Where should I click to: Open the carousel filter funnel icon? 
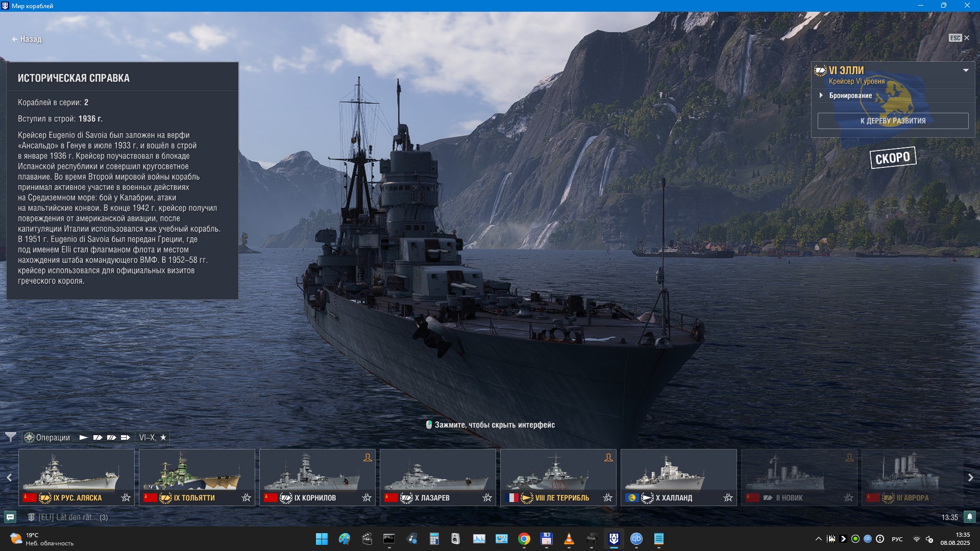pos(10,437)
